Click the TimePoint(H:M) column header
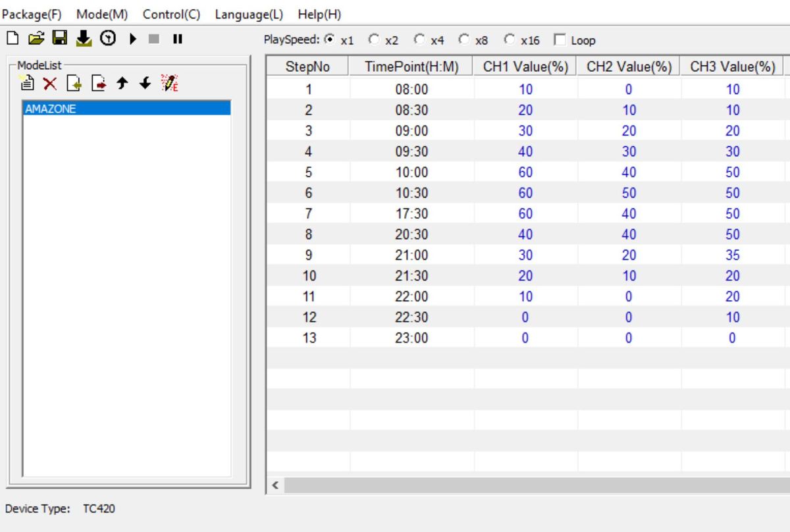The image size is (790, 532). (411, 66)
